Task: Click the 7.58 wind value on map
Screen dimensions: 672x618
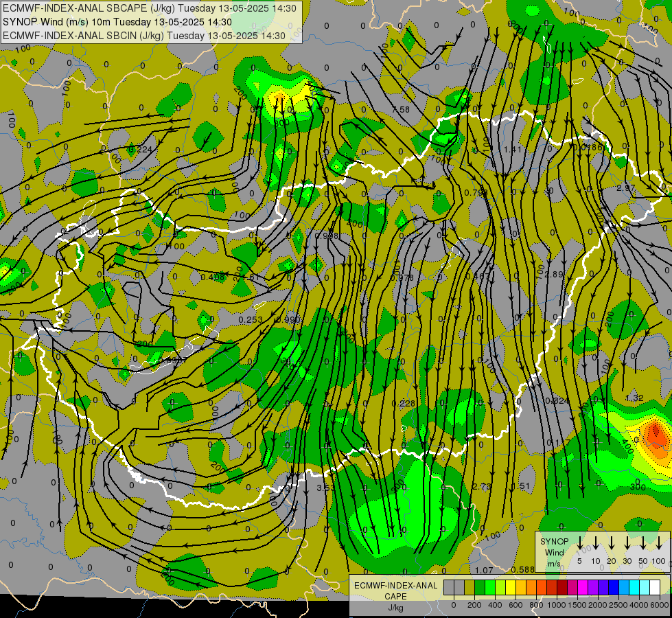Action: tap(401, 110)
